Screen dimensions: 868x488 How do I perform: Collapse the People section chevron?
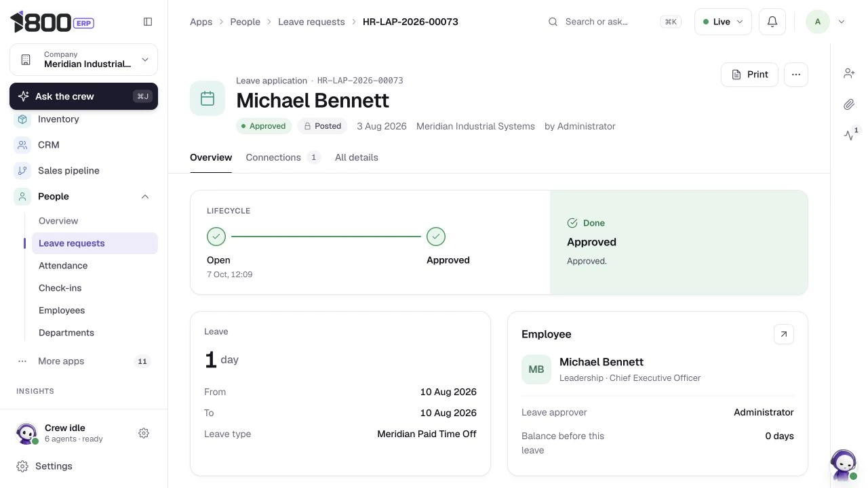145,197
